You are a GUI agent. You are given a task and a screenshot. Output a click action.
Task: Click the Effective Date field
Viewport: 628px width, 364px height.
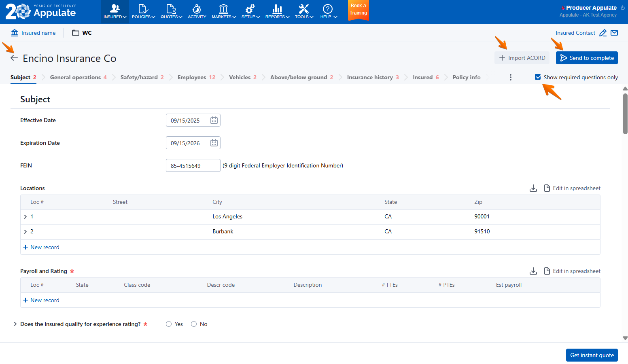tap(193, 120)
